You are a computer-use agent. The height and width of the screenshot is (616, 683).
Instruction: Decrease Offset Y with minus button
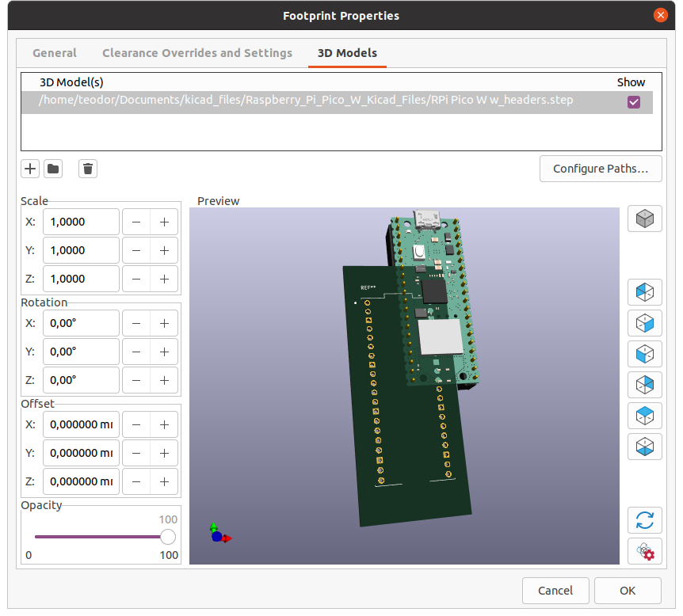point(136,453)
